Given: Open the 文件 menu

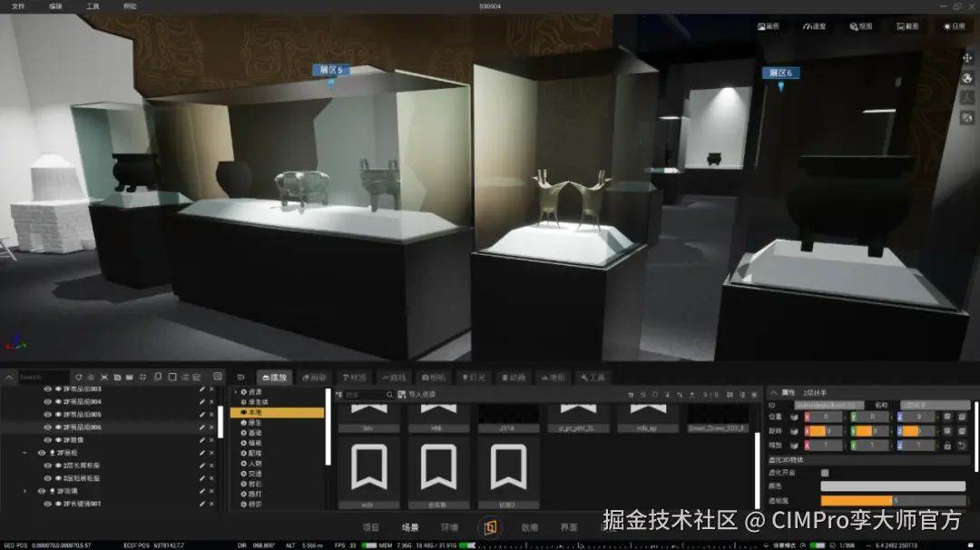Looking at the screenshot, I should tap(18, 6).
